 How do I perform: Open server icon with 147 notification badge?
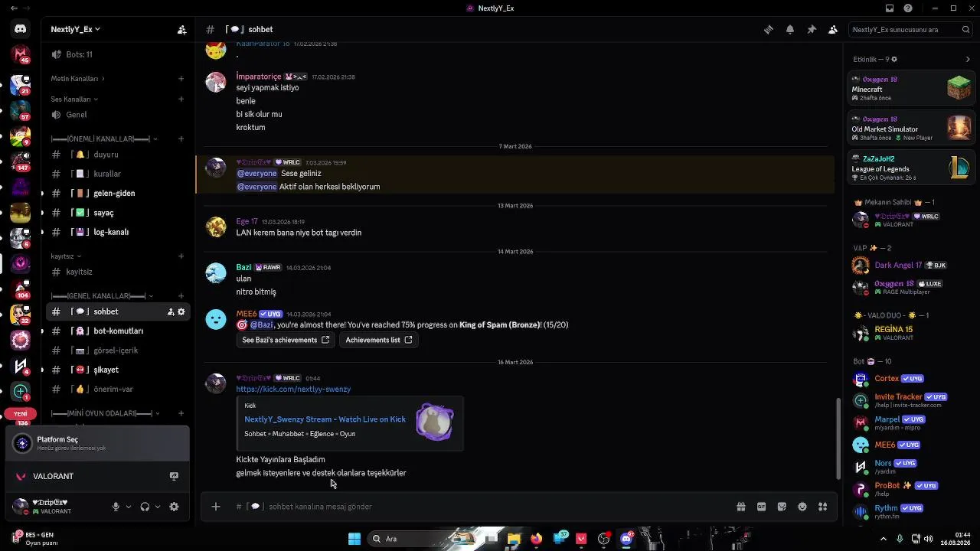[21, 161]
